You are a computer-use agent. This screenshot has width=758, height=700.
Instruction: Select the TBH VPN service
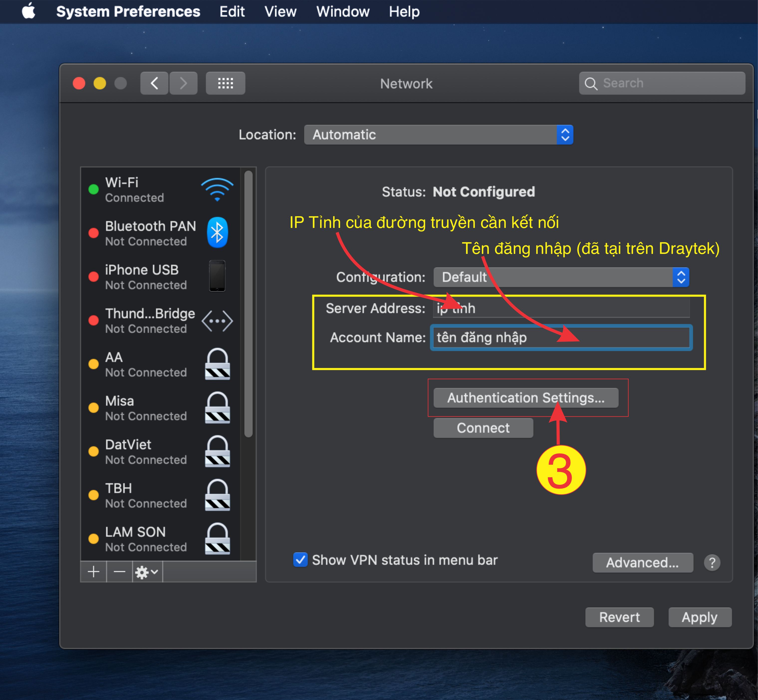160,495
